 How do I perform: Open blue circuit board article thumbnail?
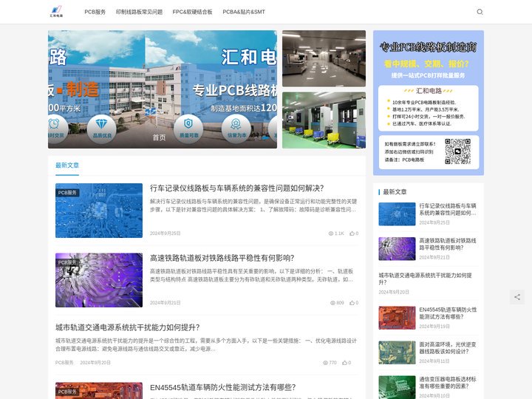[x=99, y=211]
